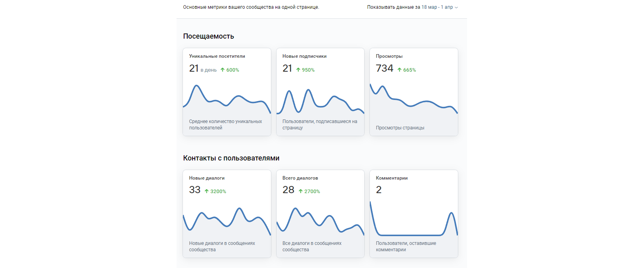The width and height of the screenshot is (644, 268).
Task: Click the unique visitors line chart
Action: point(227,100)
